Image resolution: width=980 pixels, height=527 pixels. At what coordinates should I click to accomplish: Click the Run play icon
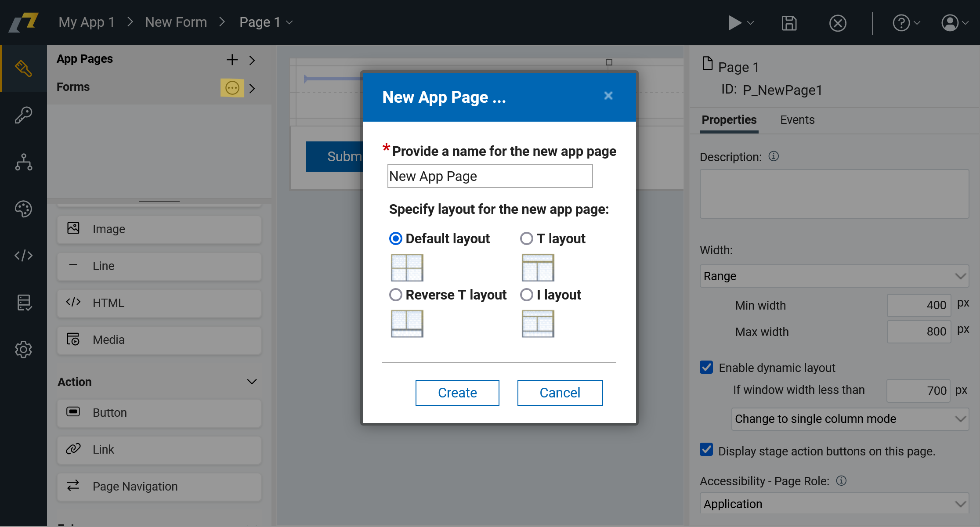(x=734, y=23)
